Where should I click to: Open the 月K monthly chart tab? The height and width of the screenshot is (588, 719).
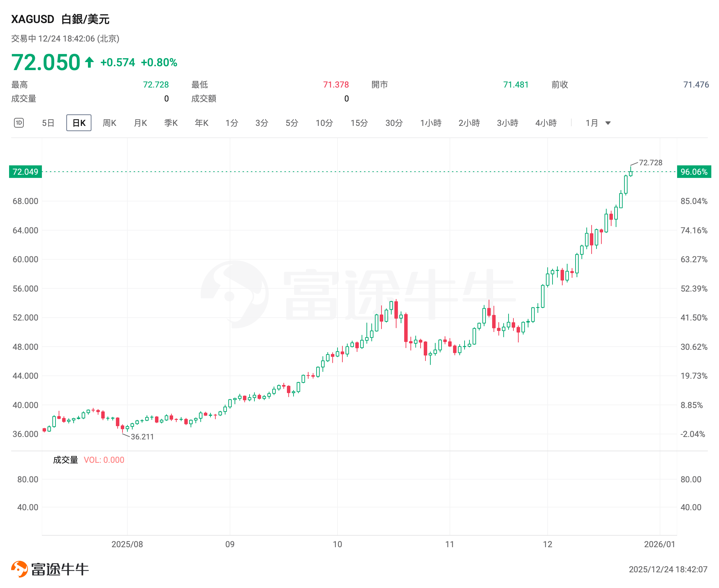click(140, 123)
